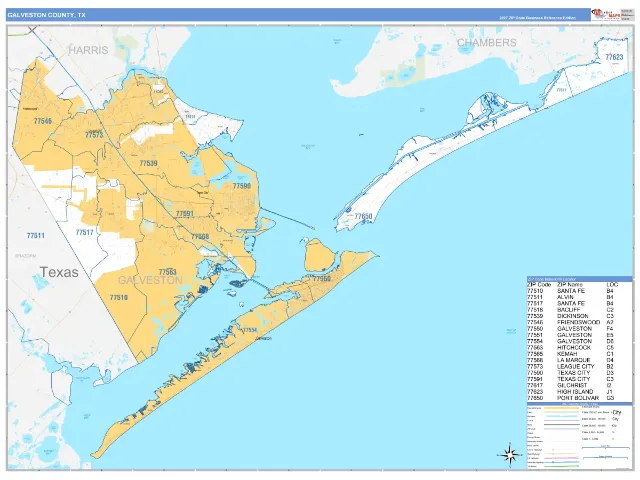Select the HIGH ISLAND row in the ZIP table
Image resolution: width=640 pixels, height=480 pixels.
(x=570, y=391)
